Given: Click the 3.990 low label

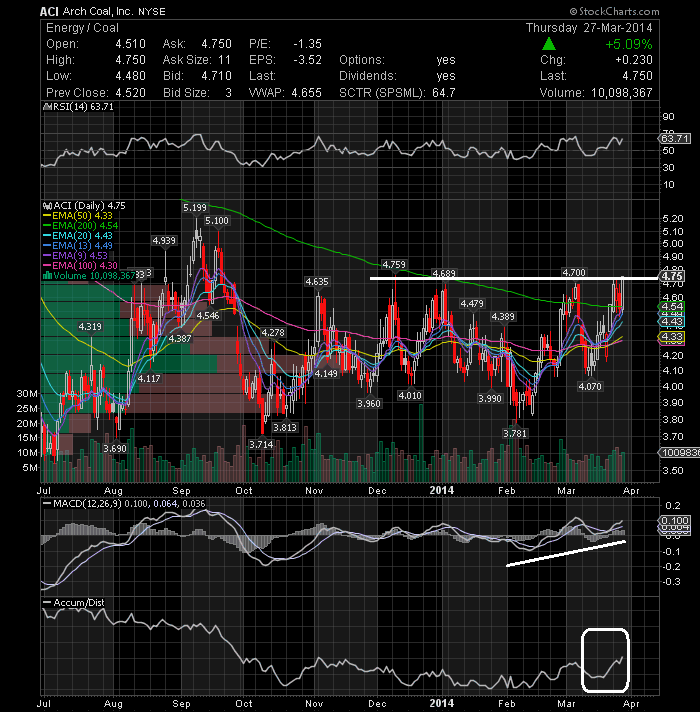Looking at the screenshot, I should 490,398.
